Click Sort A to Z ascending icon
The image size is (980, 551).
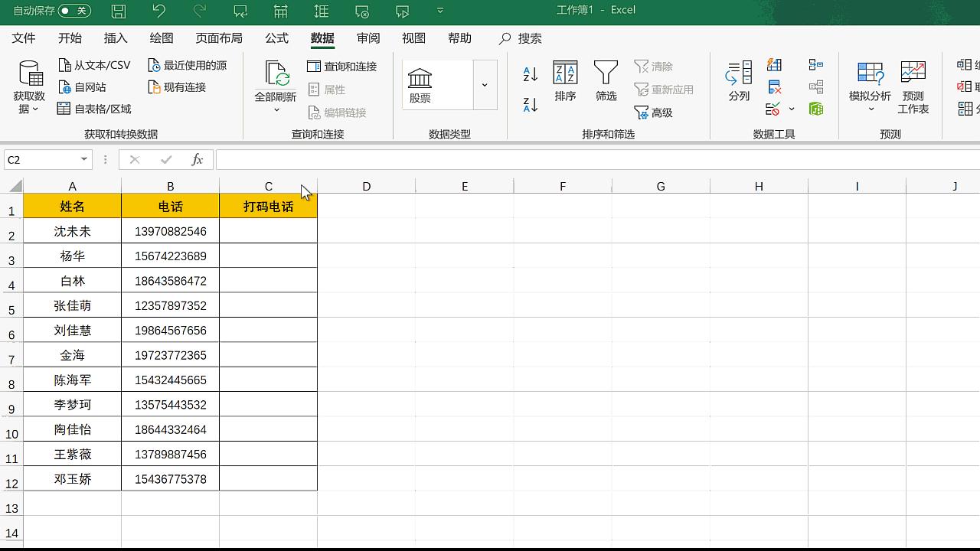(530, 74)
